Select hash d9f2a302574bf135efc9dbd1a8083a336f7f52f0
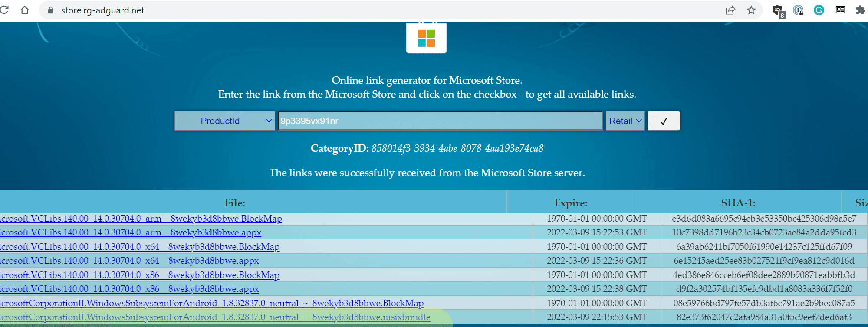 pyautogui.click(x=764, y=289)
